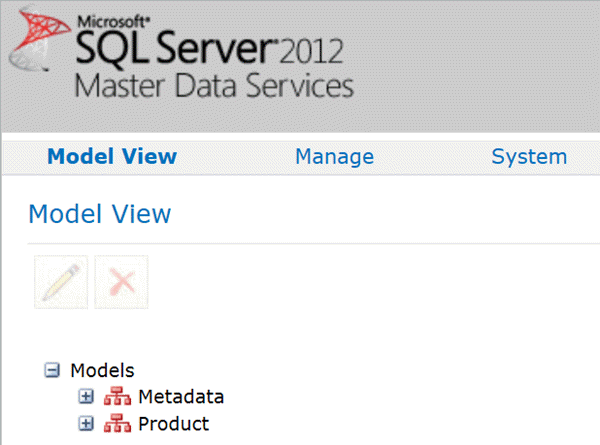This screenshot has width=600, height=445.
Task: Click the red X delete icon
Action: point(121,282)
